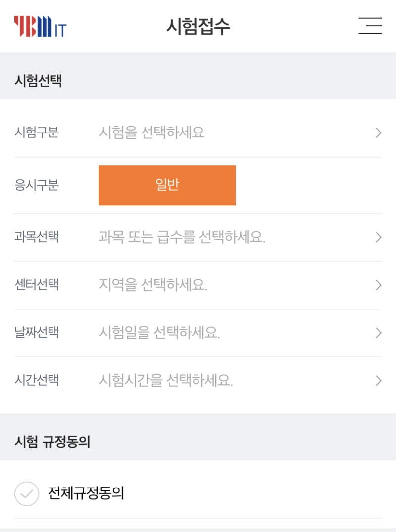Expand the 과목선택 chevron arrow
The height and width of the screenshot is (532, 396).
379,237
